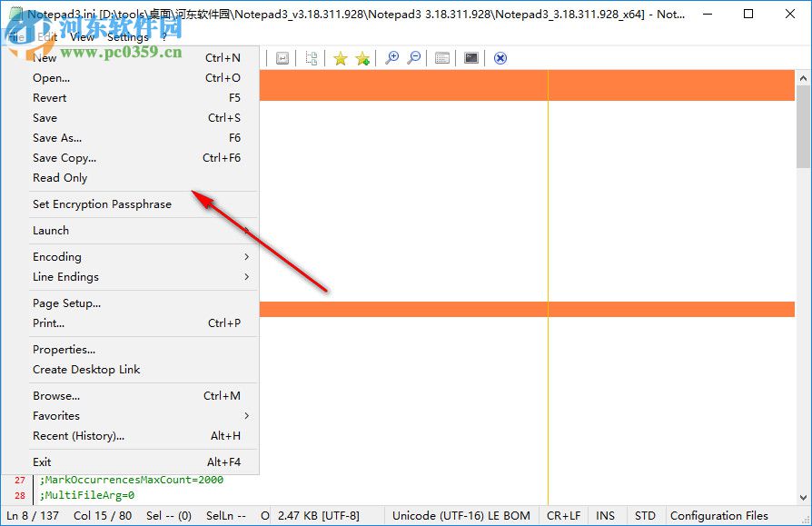
Task: Launch command prompt console icon
Action: click(x=471, y=58)
